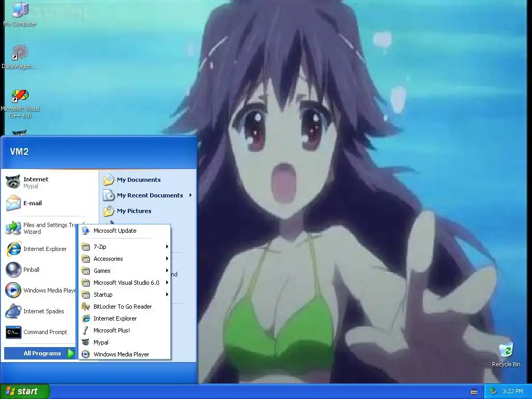Click the All Programs button
The width and height of the screenshot is (532, 399).
click(40, 353)
